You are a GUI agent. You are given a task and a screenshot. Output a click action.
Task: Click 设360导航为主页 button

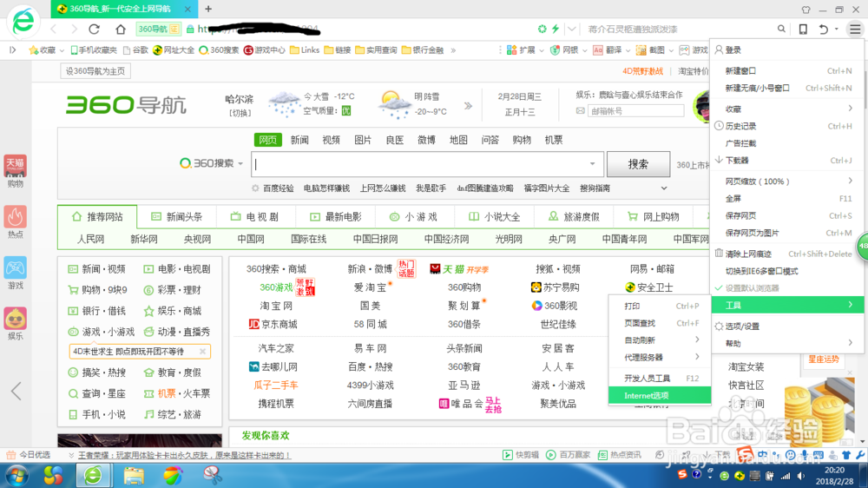95,71
